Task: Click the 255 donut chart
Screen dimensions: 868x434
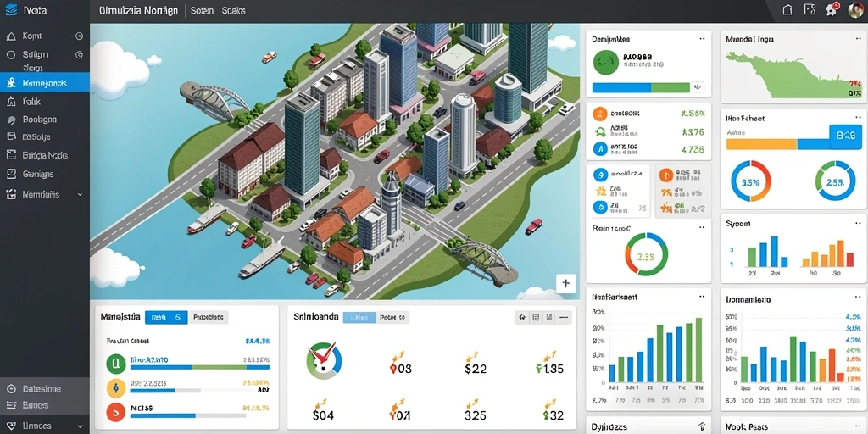Action: 835,181
